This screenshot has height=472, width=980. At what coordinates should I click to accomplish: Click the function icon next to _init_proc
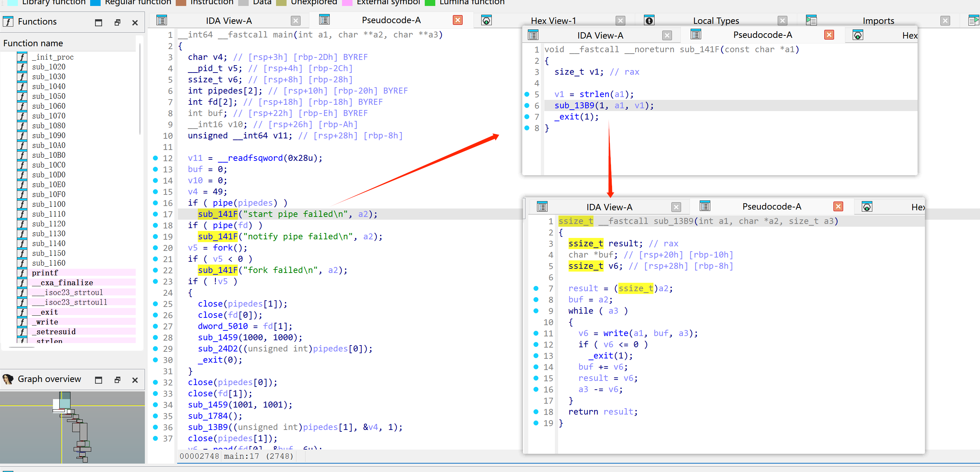[22, 57]
